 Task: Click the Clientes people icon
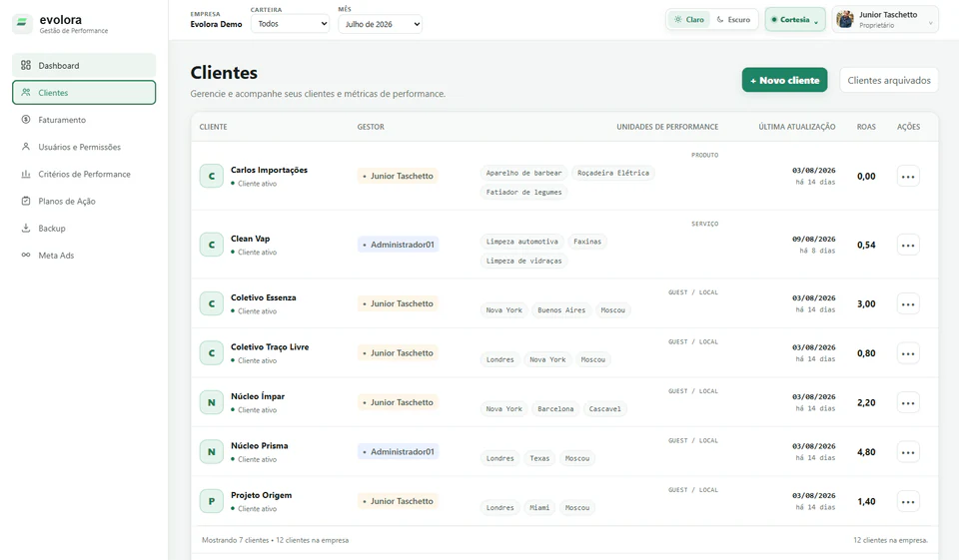[26, 92]
